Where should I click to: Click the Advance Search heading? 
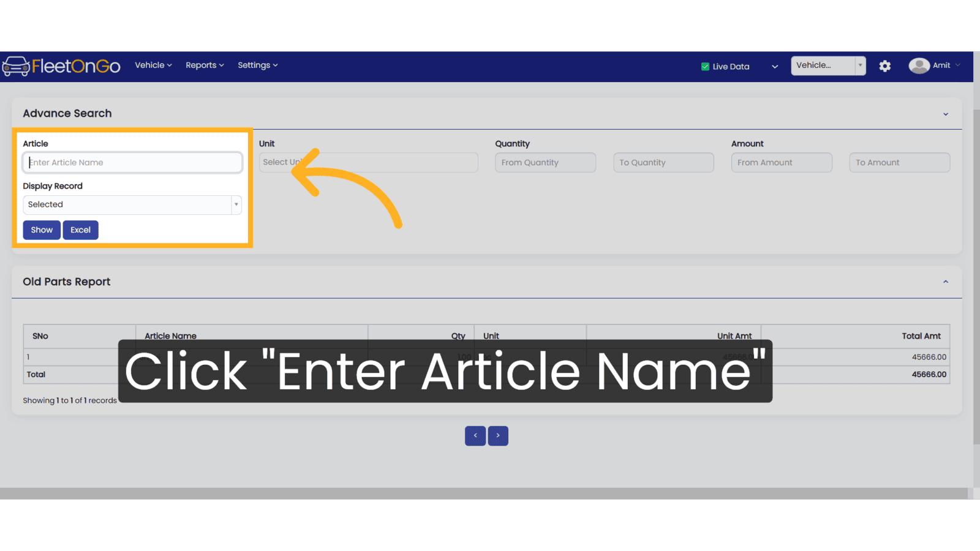pyautogui.click(x=67, y=113)
